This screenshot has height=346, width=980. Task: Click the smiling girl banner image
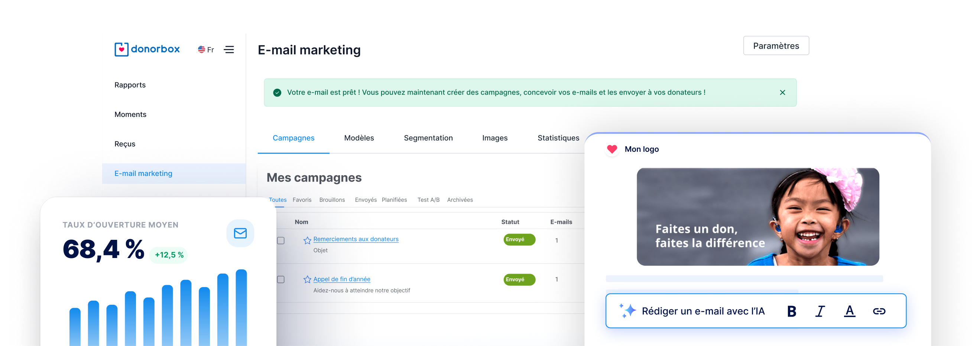pos(757,217)
